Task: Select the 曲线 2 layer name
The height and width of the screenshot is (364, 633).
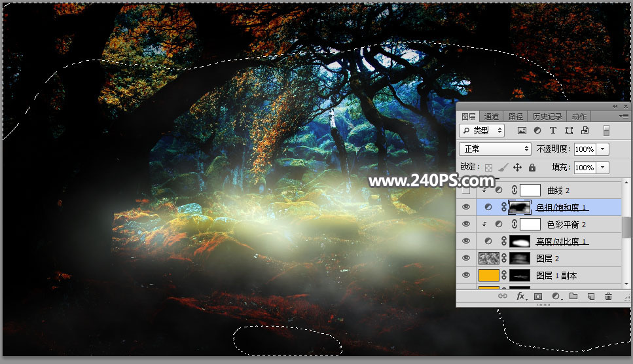Action: [558, 191]
